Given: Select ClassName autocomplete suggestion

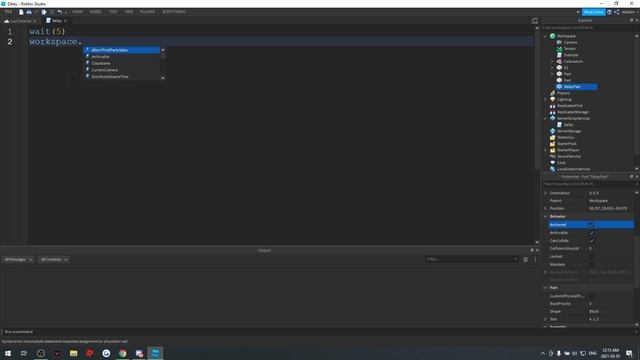Looking at the screenshot, I should coord(122,63).
